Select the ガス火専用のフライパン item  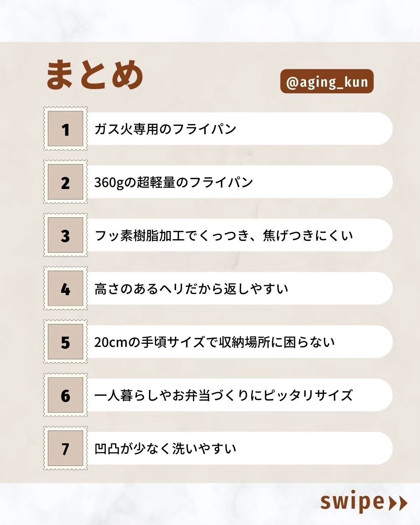(165, 129)
